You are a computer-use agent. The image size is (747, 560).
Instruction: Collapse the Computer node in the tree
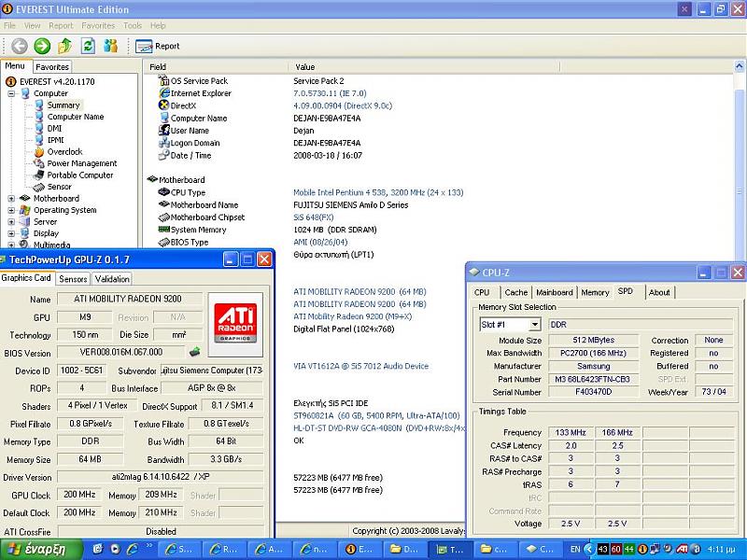[11, 94]
